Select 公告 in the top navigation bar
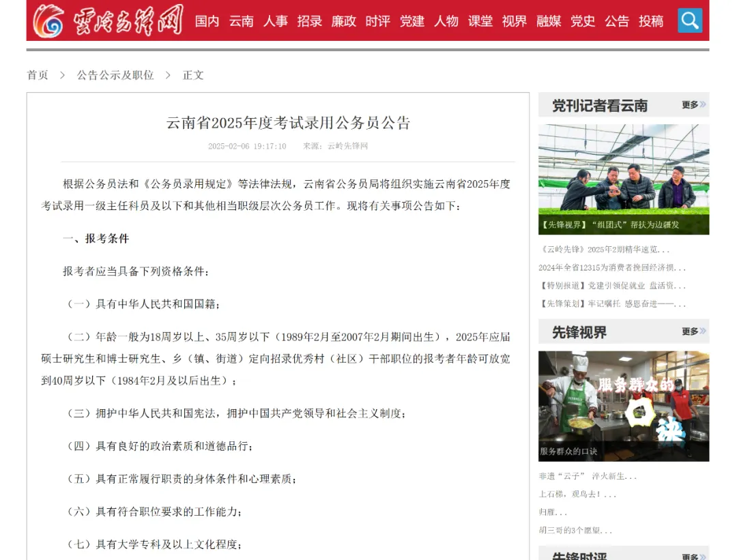737x560 pixels. point(617,21)
